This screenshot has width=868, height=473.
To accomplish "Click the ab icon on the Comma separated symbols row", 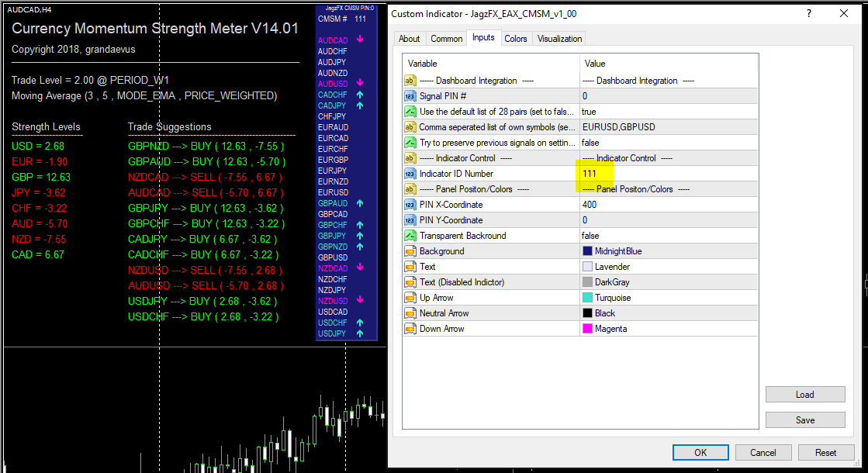I will coord(410,126).
